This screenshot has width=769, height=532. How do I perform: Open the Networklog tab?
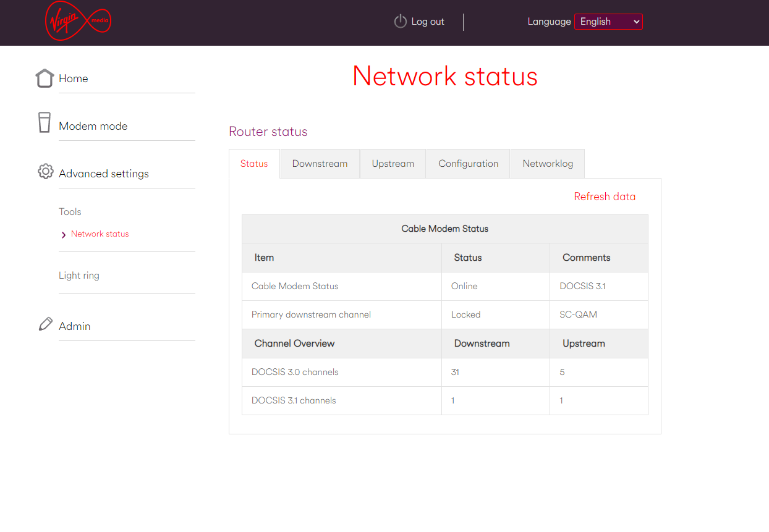[x=547, y=163]
